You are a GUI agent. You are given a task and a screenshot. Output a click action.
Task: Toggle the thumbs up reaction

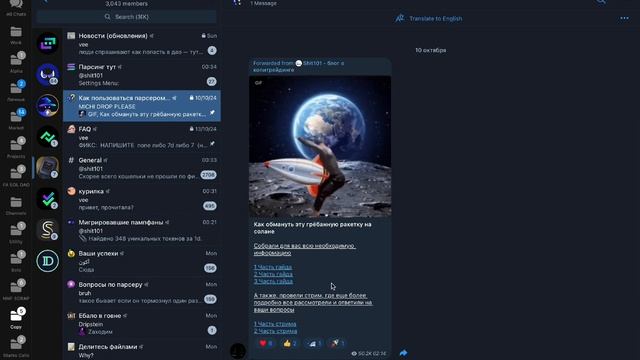click(x=290, y=343)
